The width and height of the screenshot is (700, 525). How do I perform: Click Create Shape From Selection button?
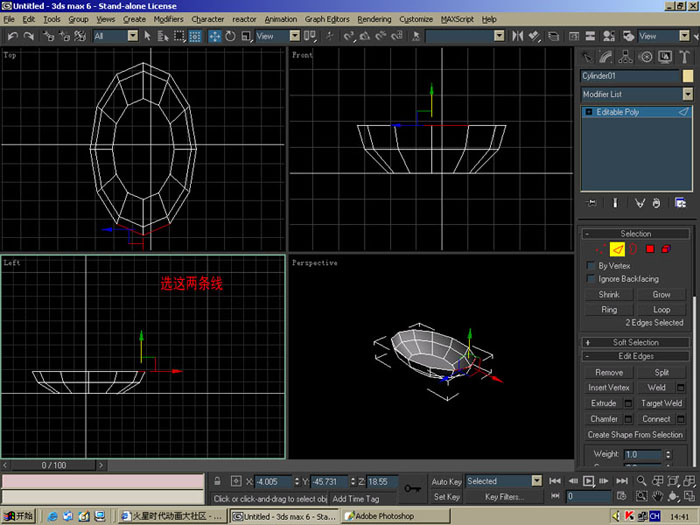click(635, 435)
